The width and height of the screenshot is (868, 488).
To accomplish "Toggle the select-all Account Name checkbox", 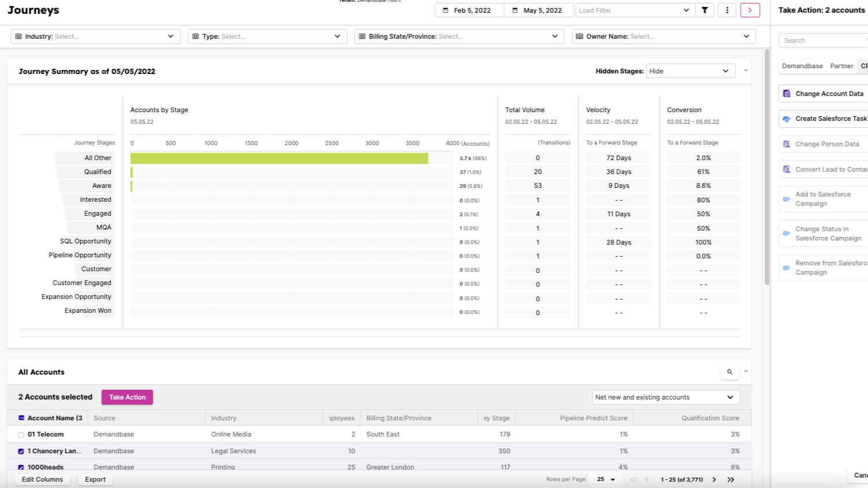I will point(21,418).
